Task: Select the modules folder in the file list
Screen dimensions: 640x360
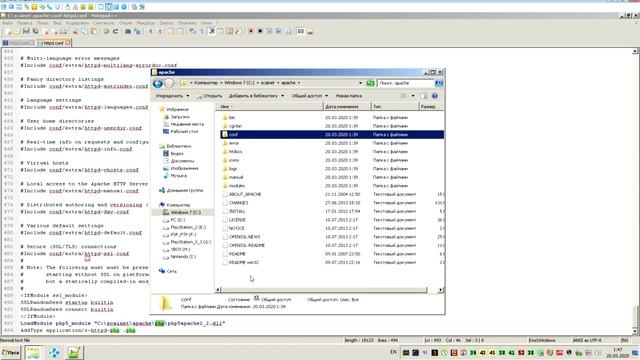Action: (x=236, y=186)
